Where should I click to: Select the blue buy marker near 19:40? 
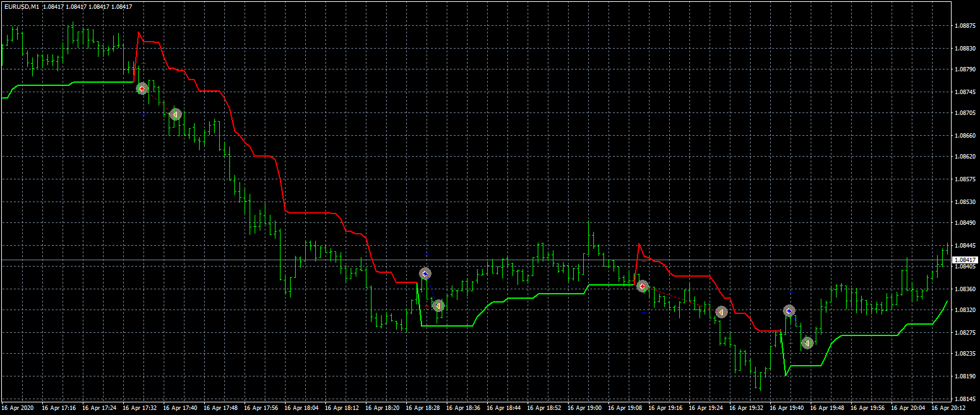pos(789,311)
